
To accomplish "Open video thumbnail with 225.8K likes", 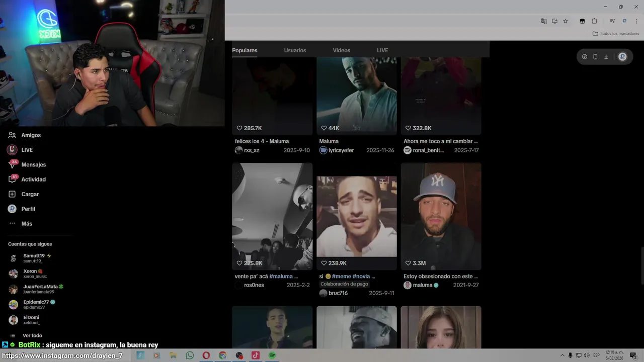I will 272,216.
